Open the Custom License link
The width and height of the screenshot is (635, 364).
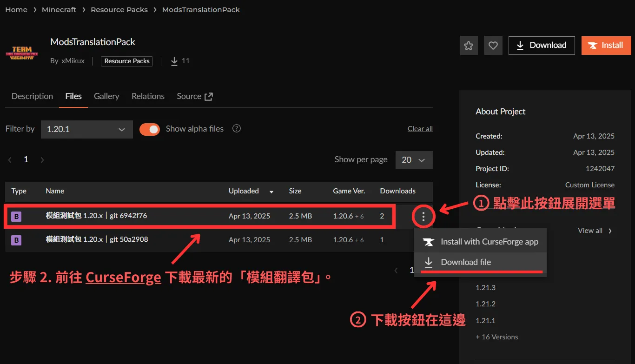click(x=589, y=185)
